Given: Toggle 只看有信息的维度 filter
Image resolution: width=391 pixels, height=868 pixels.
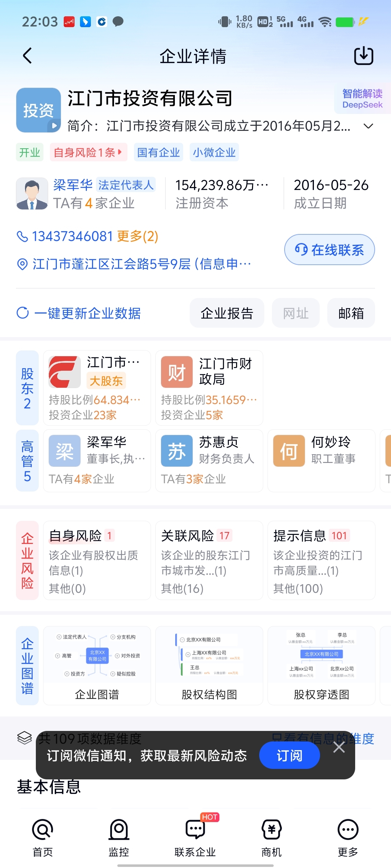Looking at the screenshot, I should (323, 738).
